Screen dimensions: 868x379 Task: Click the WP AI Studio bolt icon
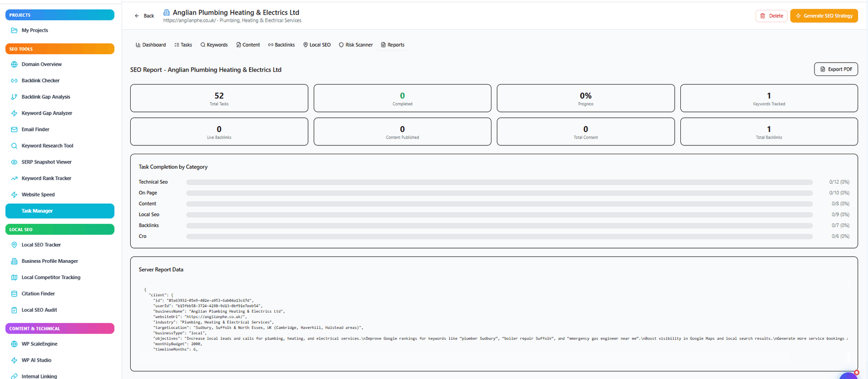coord(14,360)
